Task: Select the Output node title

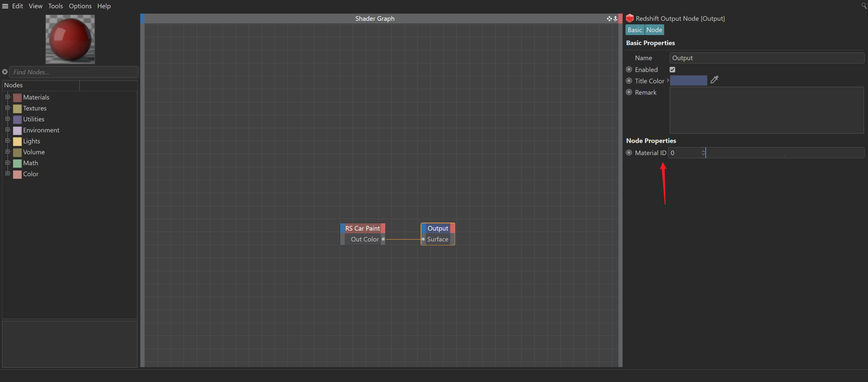Action: click(x=438, y=228)
